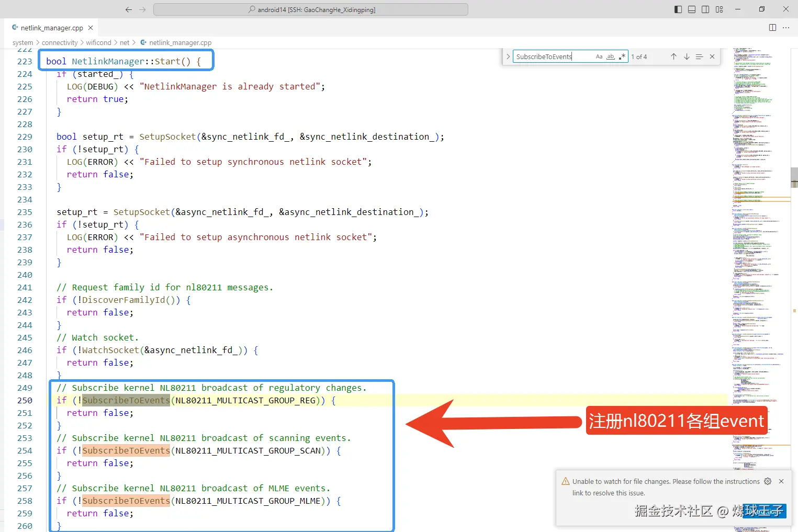Minimize the VS Code window
The image size is (798, 532).
point(738,9)
